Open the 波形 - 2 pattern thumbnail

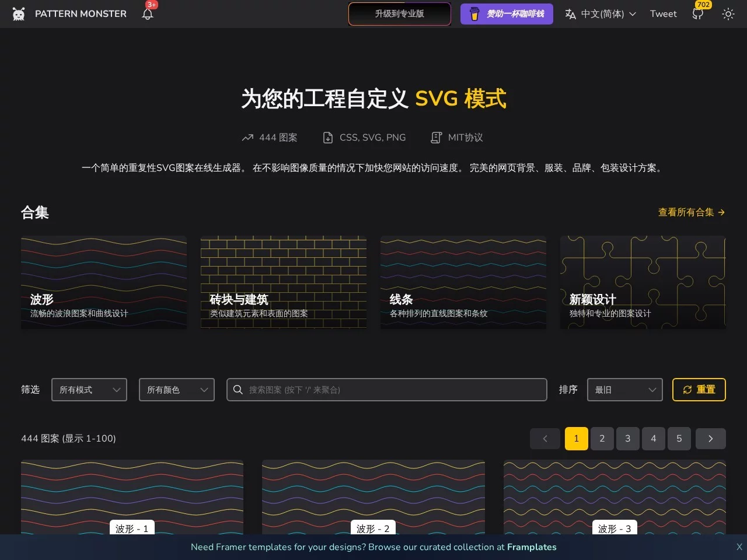373,496
